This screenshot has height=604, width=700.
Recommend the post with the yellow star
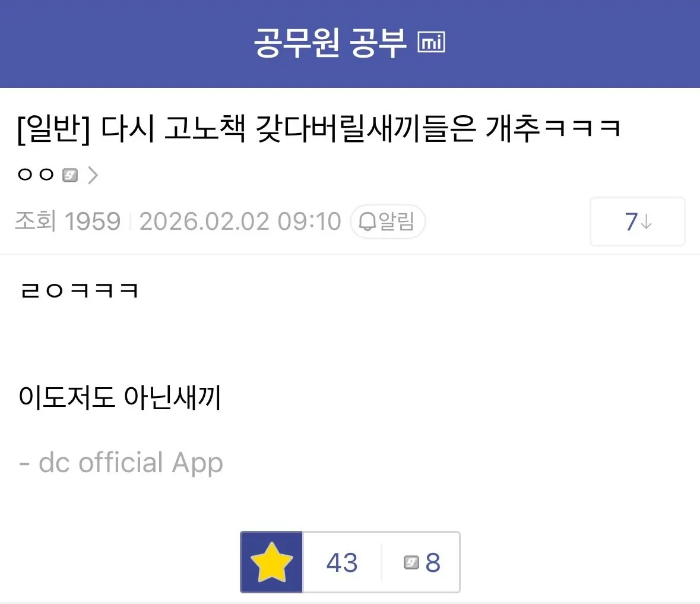tap(271, 562)
